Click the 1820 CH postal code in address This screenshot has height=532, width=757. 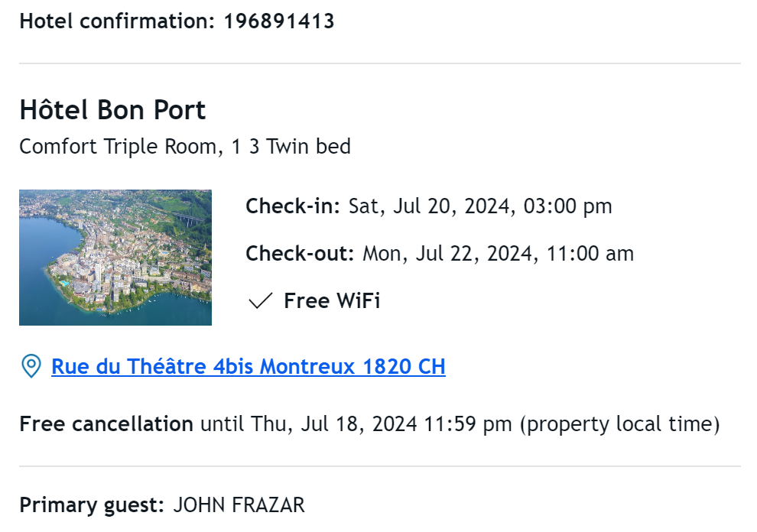(404, 366)
